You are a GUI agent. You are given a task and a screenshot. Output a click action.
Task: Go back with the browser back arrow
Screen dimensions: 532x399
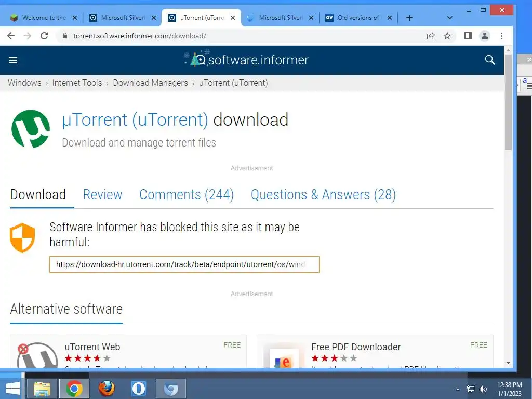pyautogui.click(x=11, y=36)
